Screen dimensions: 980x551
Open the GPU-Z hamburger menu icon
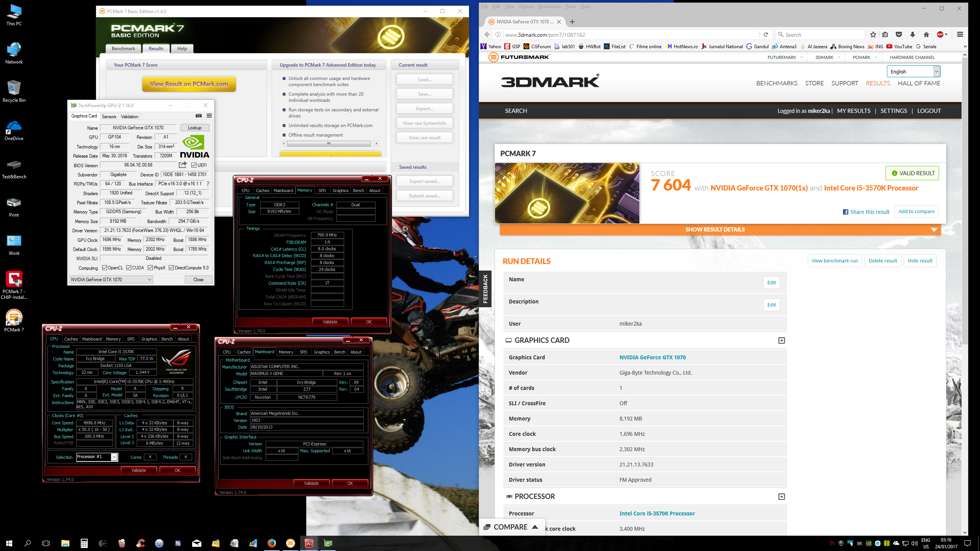click(209, 116)
